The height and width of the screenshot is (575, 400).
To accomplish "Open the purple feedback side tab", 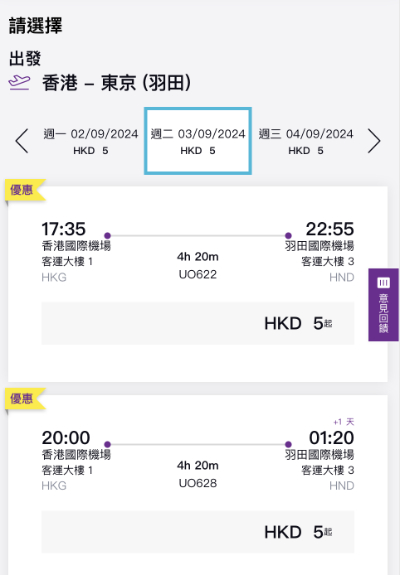I will point(383,305).
